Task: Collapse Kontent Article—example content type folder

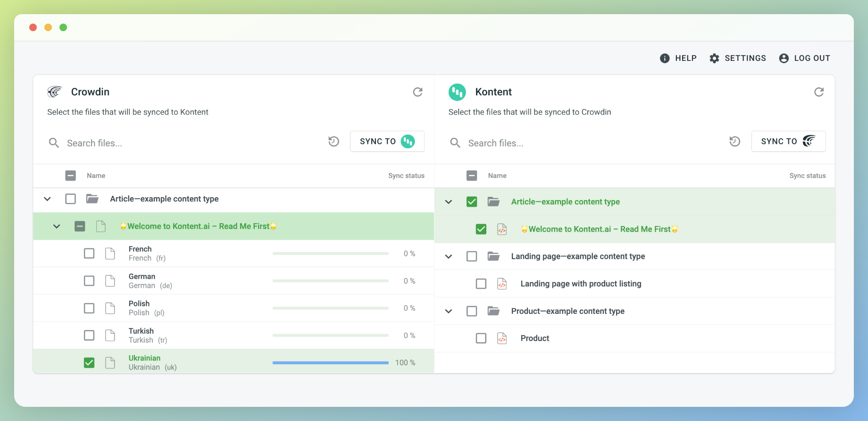Action: pyautogui.click(x=449, y=202)
